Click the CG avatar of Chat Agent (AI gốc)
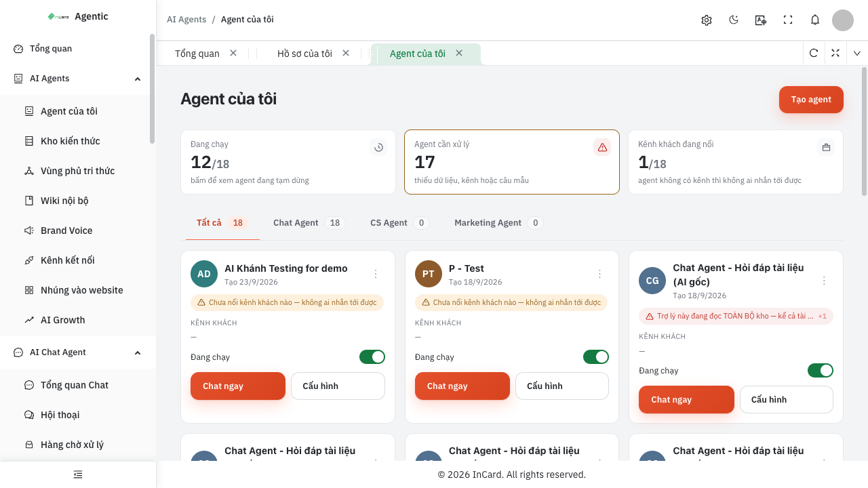The width and height of the screenshot is (868, 488). coord(652,281)
